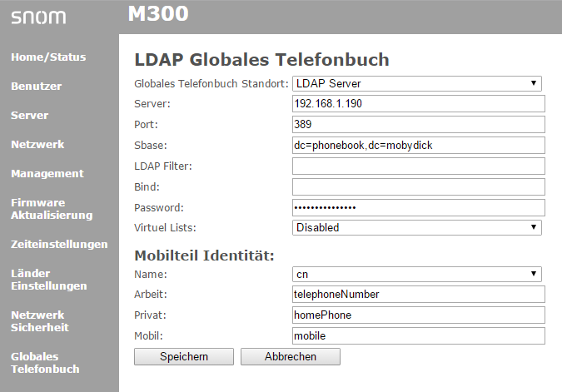Go to the Benutzer section
The width and height of the screenshot is (562, 392).
(36, 87)
